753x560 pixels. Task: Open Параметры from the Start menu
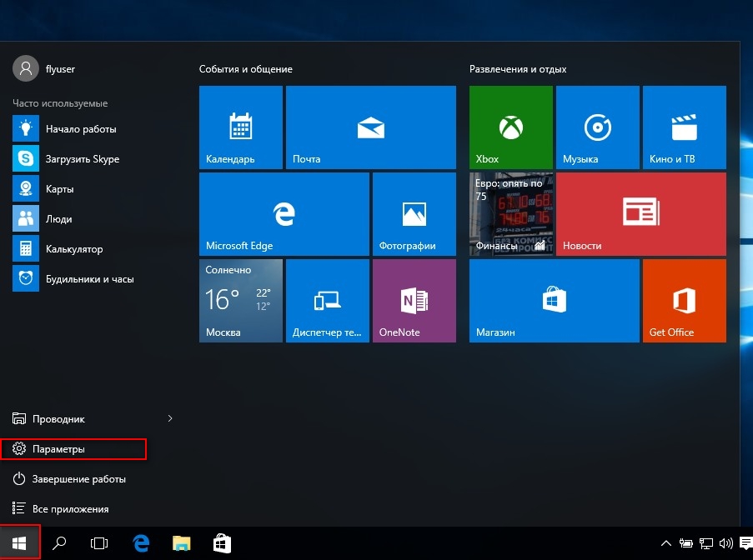click(73, 448)
